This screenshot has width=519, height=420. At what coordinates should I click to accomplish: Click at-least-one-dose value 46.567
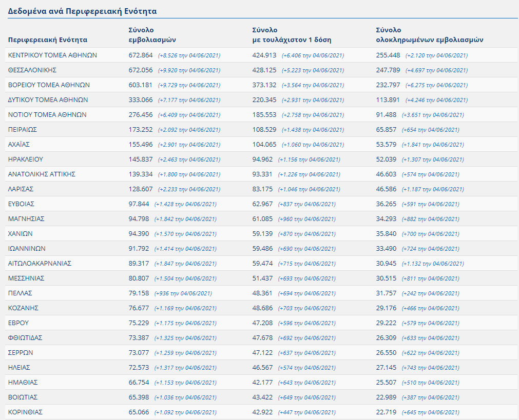(262, 368)
